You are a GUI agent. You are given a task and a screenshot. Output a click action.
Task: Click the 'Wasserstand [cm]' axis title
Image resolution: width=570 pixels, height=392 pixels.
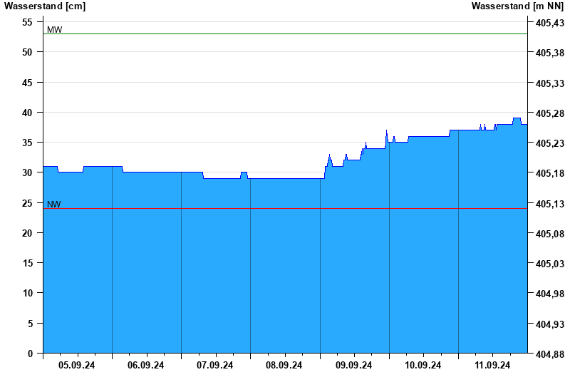[45, 6]
